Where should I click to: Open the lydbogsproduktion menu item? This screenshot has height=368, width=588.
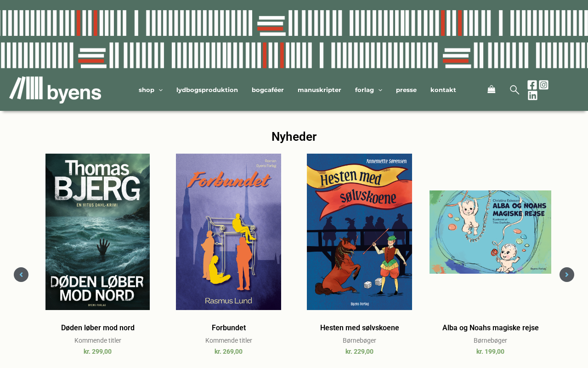click(x=207, y=90)
